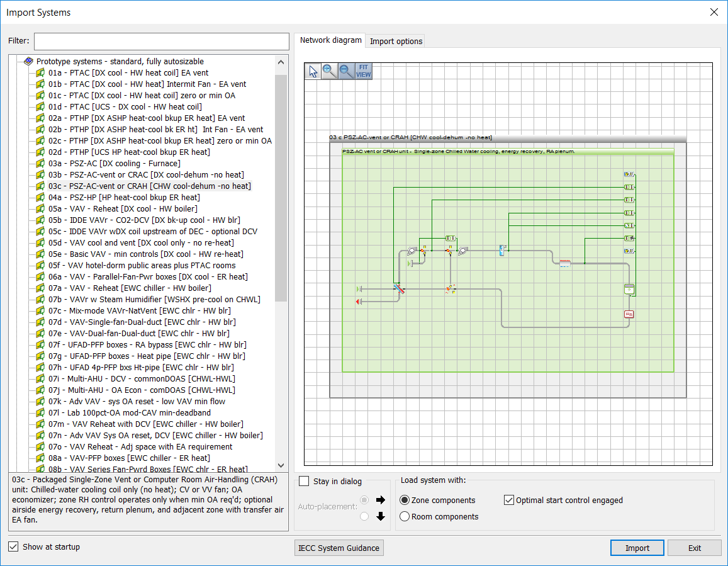728x566 pixels.
Task: Click the Import button
Action: [637, 548]
